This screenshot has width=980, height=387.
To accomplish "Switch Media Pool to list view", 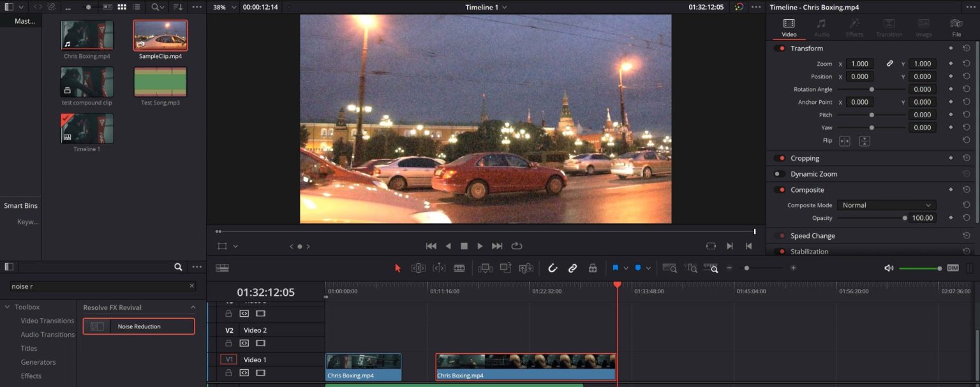I will tap(136, 6).
